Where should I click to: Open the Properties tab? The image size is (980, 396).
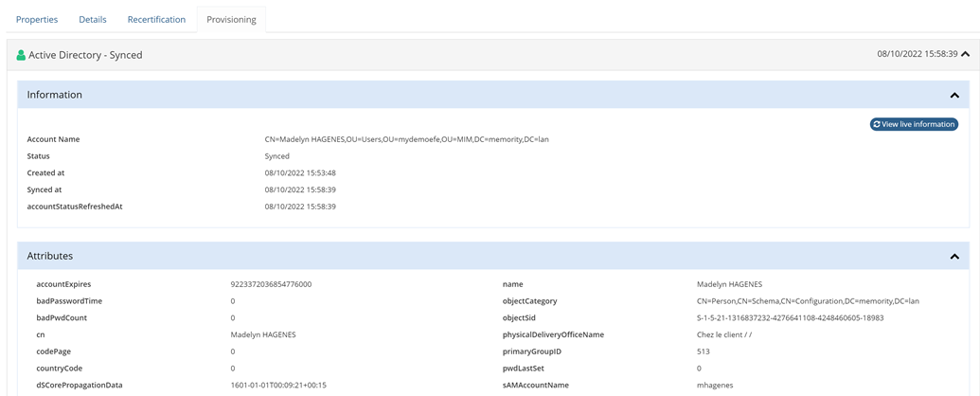tap(37, 19)
